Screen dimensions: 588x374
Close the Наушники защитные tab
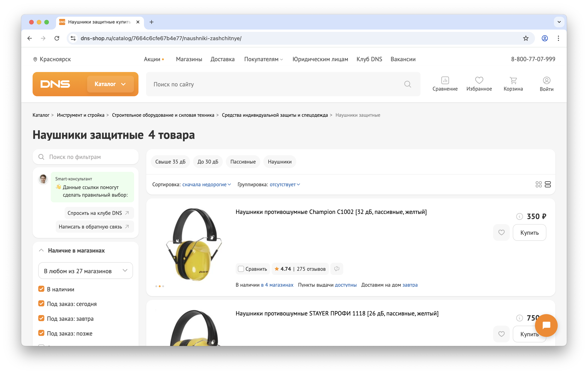[x=138, y=22]
